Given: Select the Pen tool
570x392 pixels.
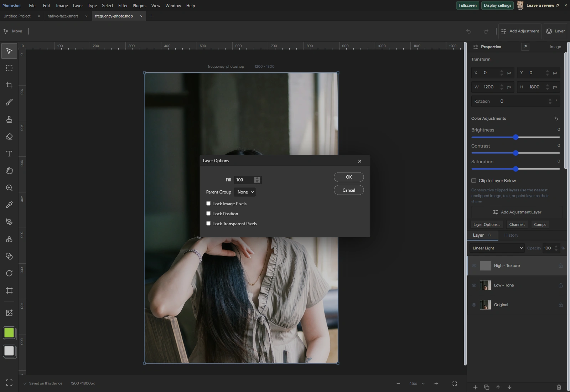Looking at the screenshot, I should [9, 222].
